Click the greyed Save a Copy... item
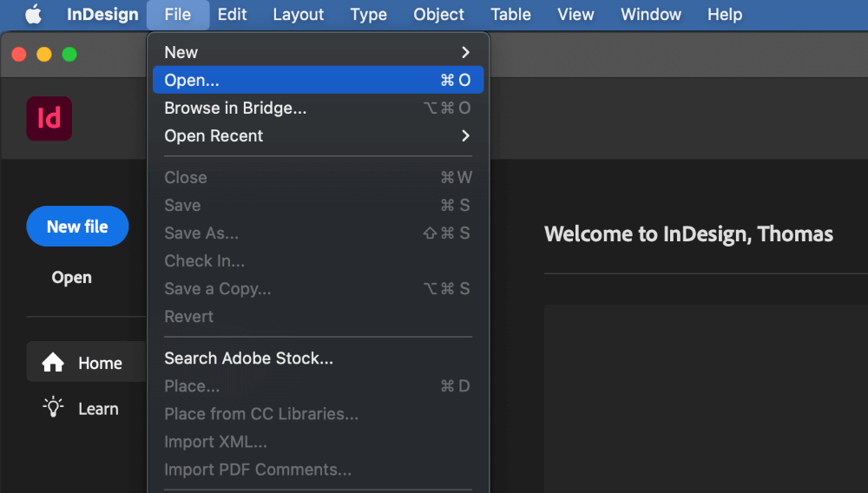 click(x=318, y=288)
